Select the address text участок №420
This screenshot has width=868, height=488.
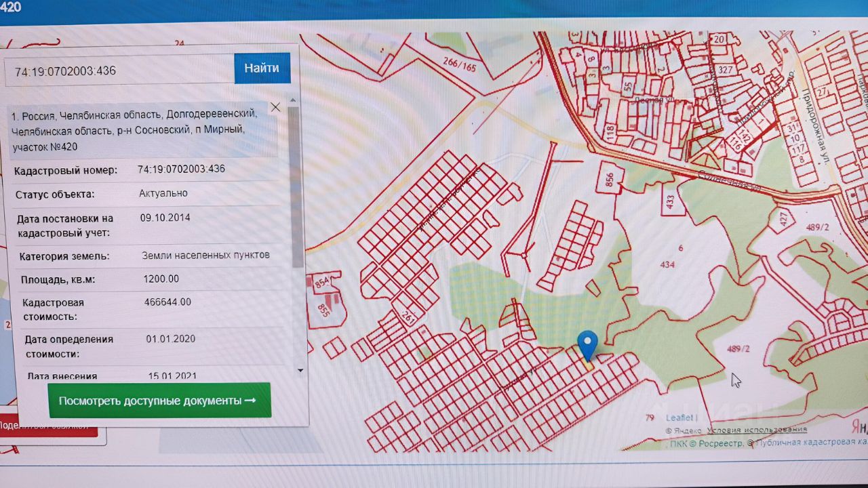pos(45,147)
